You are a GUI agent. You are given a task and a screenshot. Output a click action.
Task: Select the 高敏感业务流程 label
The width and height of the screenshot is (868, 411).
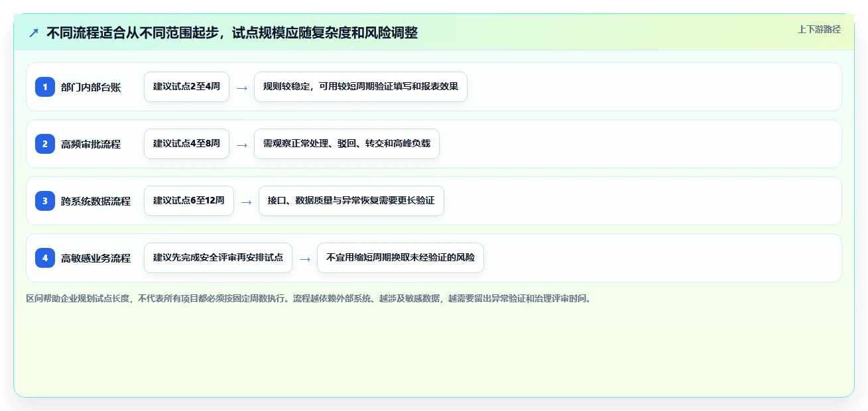pyautogui.click(x=96, y=259)
